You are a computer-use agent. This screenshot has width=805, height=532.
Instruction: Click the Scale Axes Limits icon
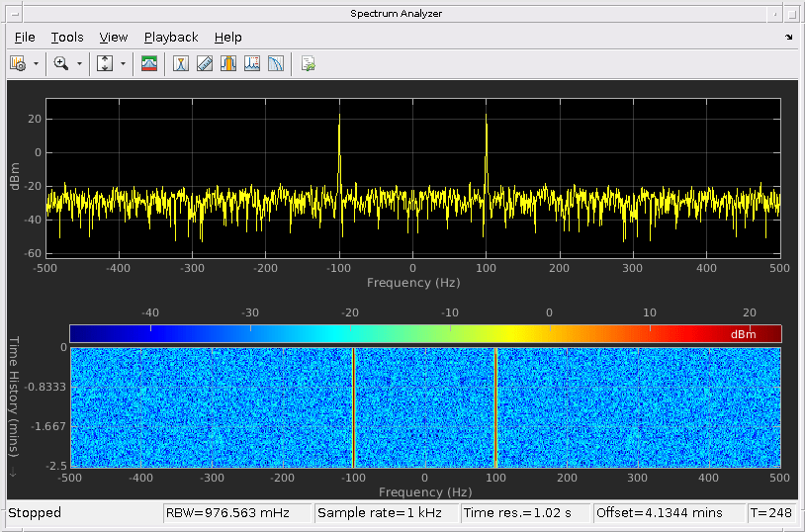point(105,63)
